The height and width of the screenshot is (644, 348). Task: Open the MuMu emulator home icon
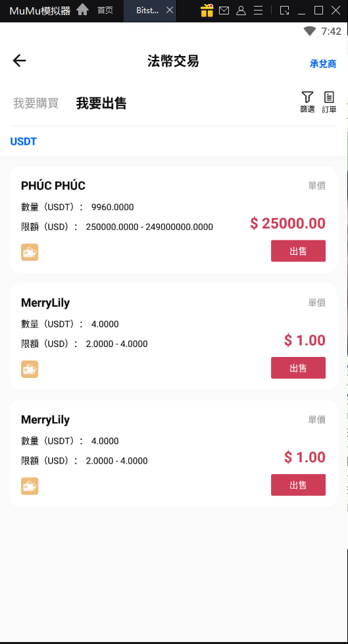(x=82, y=10)
